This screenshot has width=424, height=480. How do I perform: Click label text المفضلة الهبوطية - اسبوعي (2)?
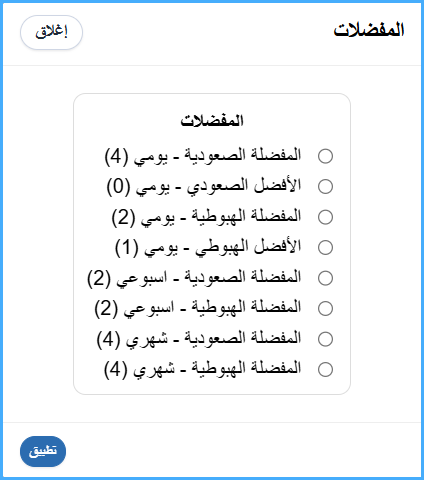point(198,308)
